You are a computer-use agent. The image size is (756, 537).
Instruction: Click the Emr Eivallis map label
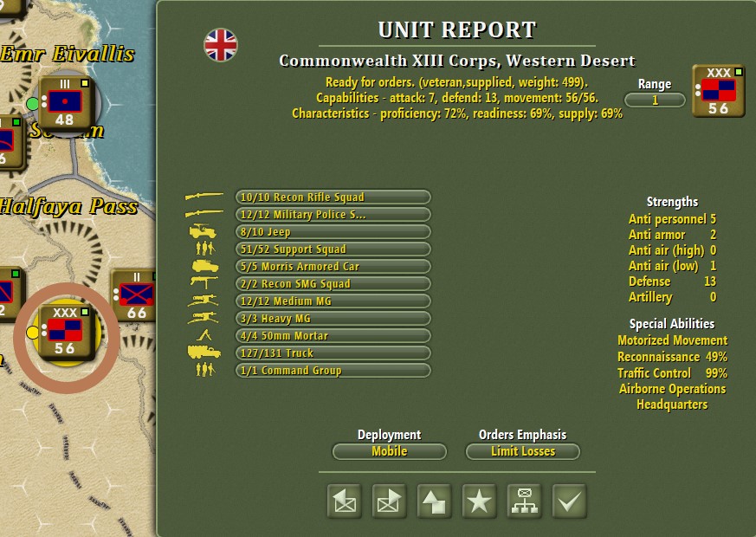pyautogui.click(x=67, y=54)
